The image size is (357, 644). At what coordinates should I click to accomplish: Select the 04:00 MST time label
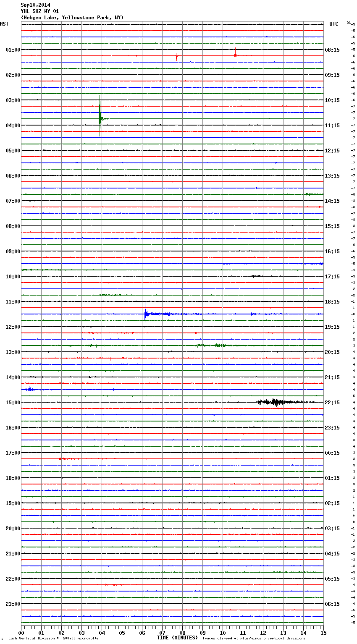tap(13, 126)
